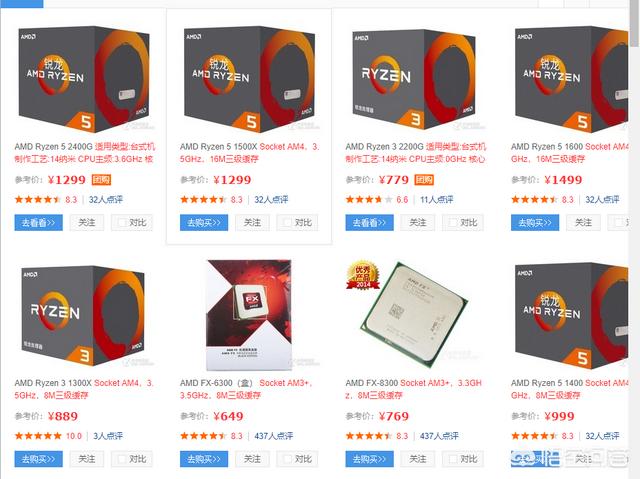Image resolution: width=640 pixels, height=479 pixels.
Task: Click 去购买>> for Ryzen 5 1600
Action: point(535,222)
